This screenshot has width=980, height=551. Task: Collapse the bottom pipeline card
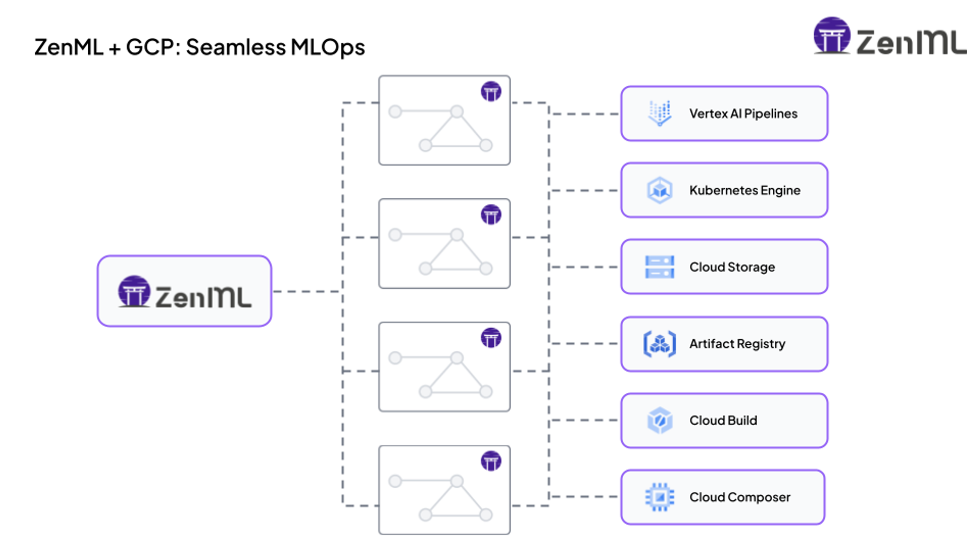pos(443,490)
